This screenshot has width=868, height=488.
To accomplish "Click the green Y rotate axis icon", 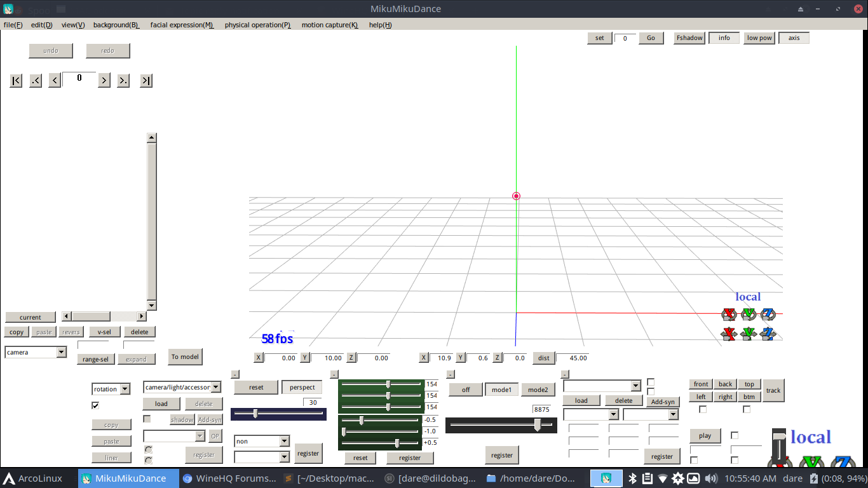I will point(749,314).
